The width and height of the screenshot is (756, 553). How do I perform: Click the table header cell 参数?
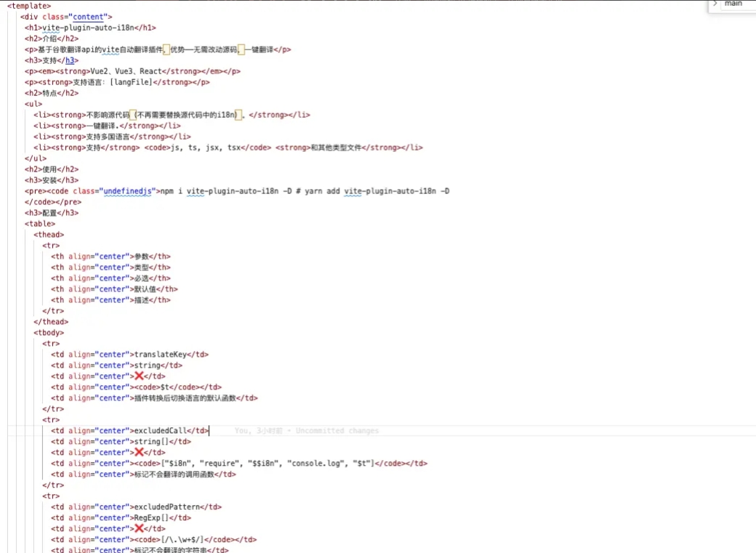(x=111, y=257)
